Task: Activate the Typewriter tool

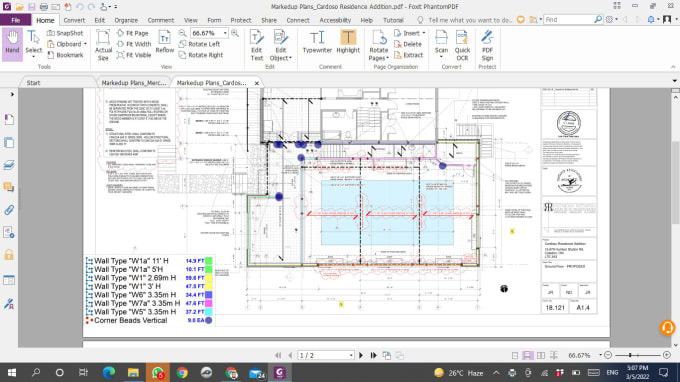Action: coord(317,42)
